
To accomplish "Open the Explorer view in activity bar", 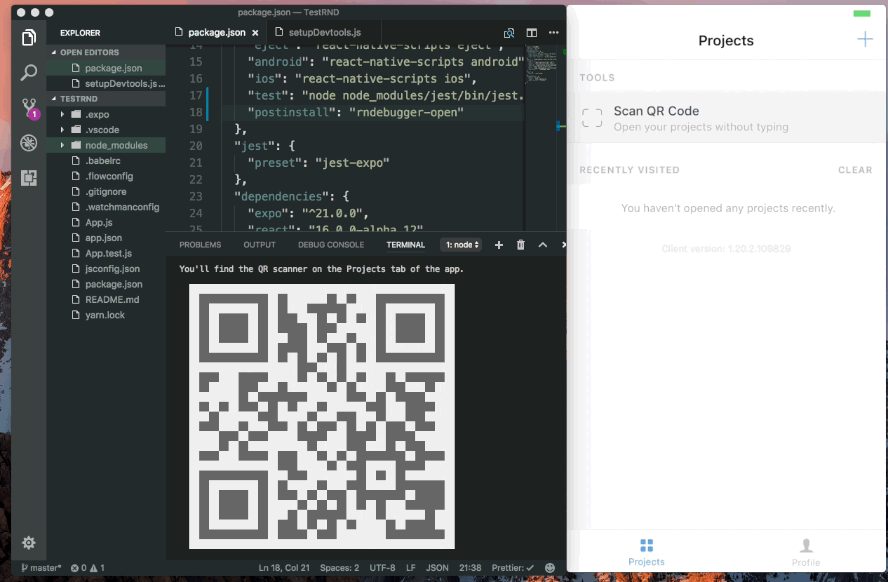I will (x=29, y=37).
